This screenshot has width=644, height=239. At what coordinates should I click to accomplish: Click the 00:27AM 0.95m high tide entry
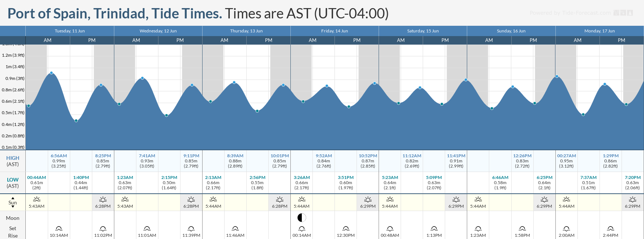pos(566,161)
